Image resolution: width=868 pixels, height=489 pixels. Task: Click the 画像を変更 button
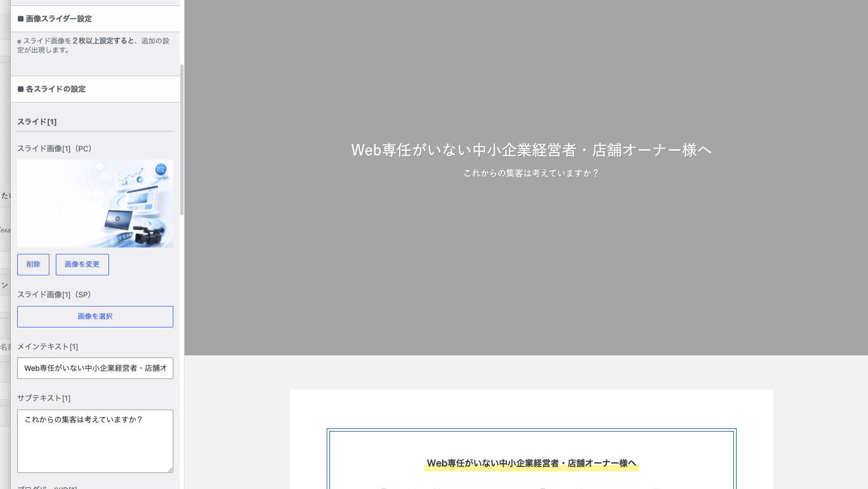82,265
